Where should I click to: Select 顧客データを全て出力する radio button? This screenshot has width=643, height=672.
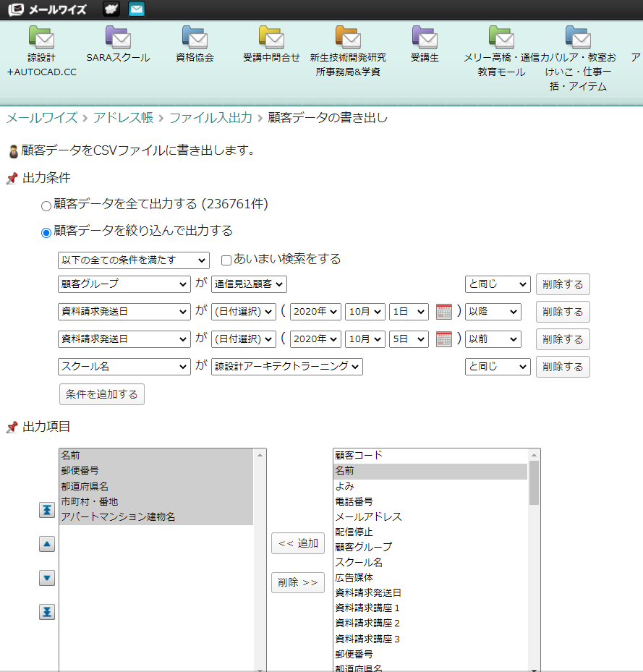point(46,206)
